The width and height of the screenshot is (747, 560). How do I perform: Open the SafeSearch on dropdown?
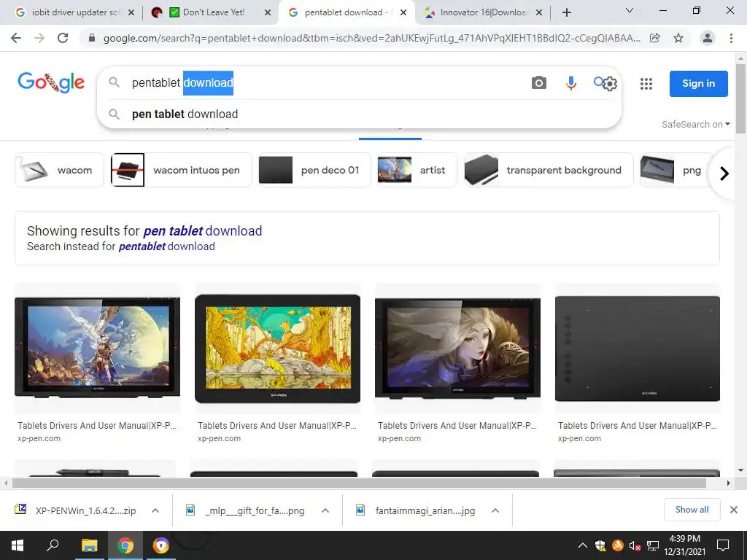pos(695,124)
